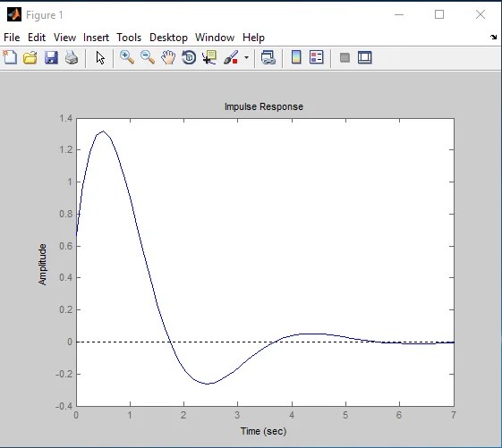Choose the Brush/Select Data tool
This screenshot has height=448, width=502.
231,58
